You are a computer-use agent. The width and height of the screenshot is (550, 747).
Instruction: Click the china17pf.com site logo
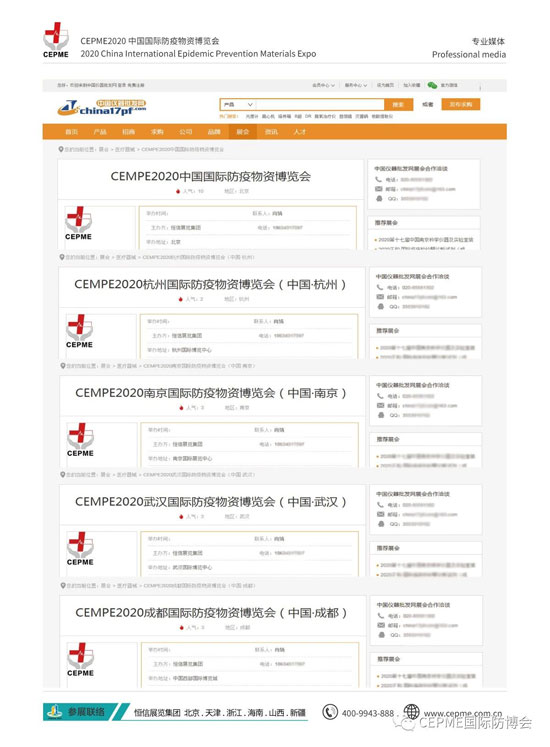pyautogui.click(x=102, y=108)
